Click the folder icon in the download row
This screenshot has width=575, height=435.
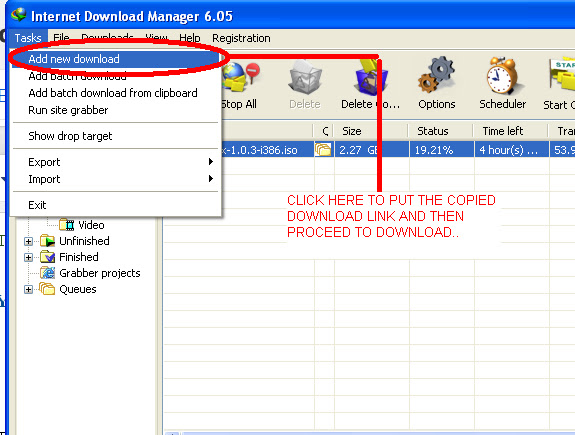pyautogui.click(x=323, y=150)
